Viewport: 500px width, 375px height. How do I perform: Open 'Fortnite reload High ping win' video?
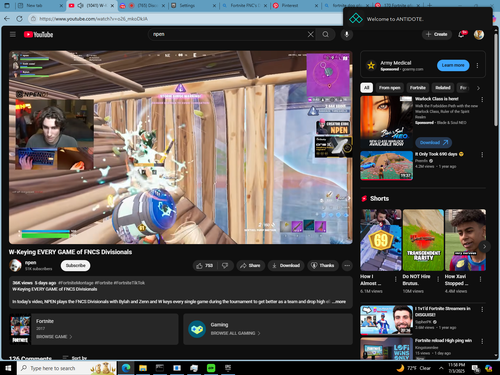[387, 348]
